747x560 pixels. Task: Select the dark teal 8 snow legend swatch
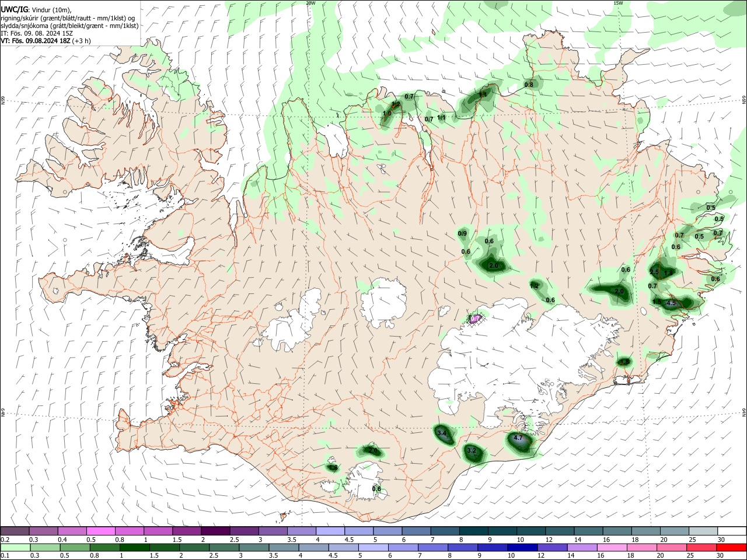(474, 531)
